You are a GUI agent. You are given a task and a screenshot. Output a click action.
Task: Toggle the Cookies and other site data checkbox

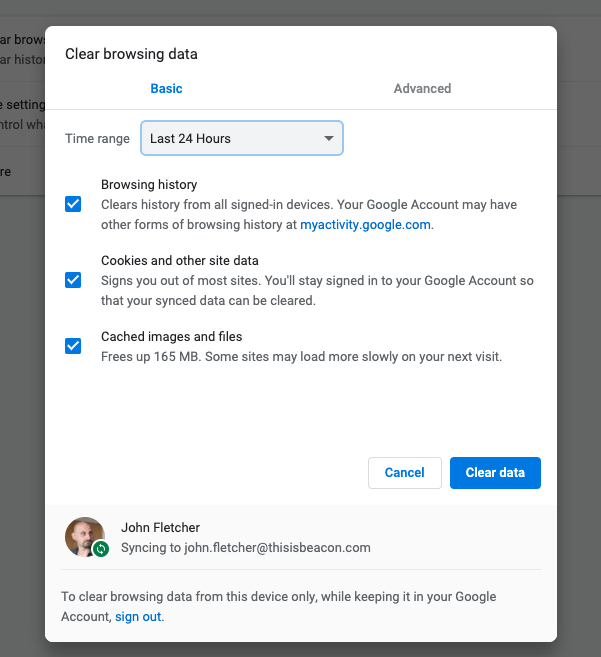tap(73, 280)
